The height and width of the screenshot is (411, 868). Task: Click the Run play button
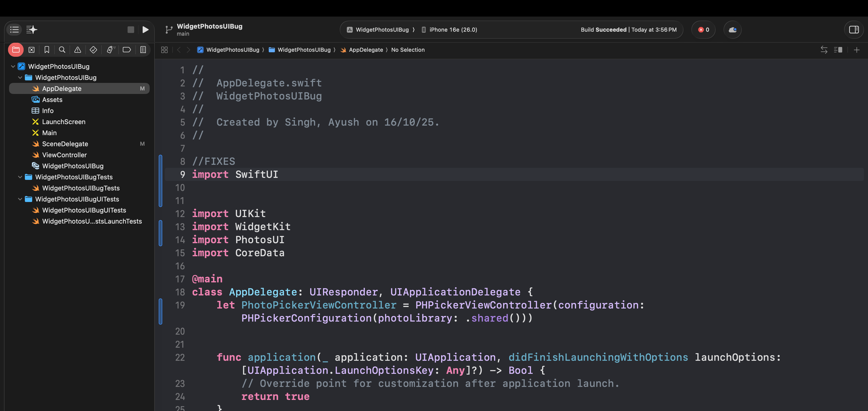(145, 30)
